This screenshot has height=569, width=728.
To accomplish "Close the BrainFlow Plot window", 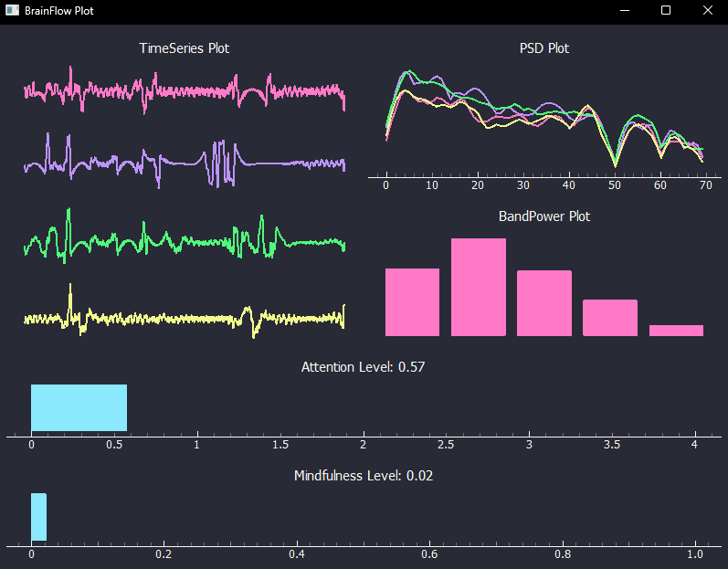I will coord(707,10).
